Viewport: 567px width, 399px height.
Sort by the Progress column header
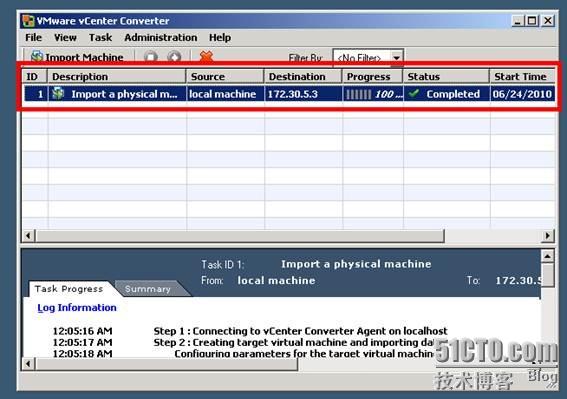pos(373,76)
